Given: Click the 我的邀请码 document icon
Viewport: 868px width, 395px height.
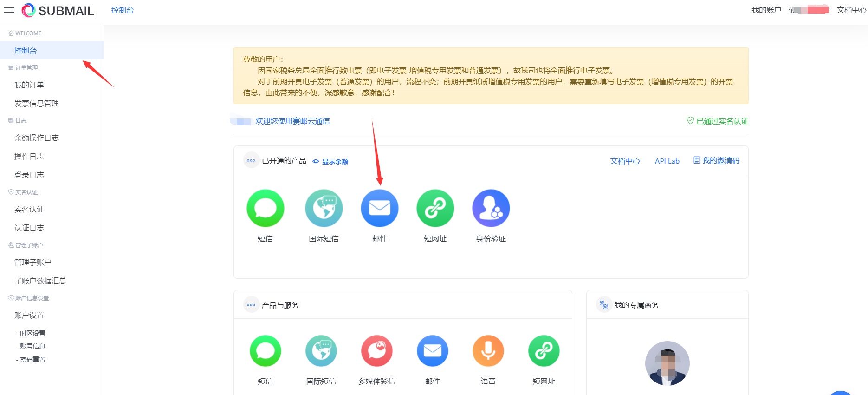Looking at the screenshot, I should click(x=696, y=160).
